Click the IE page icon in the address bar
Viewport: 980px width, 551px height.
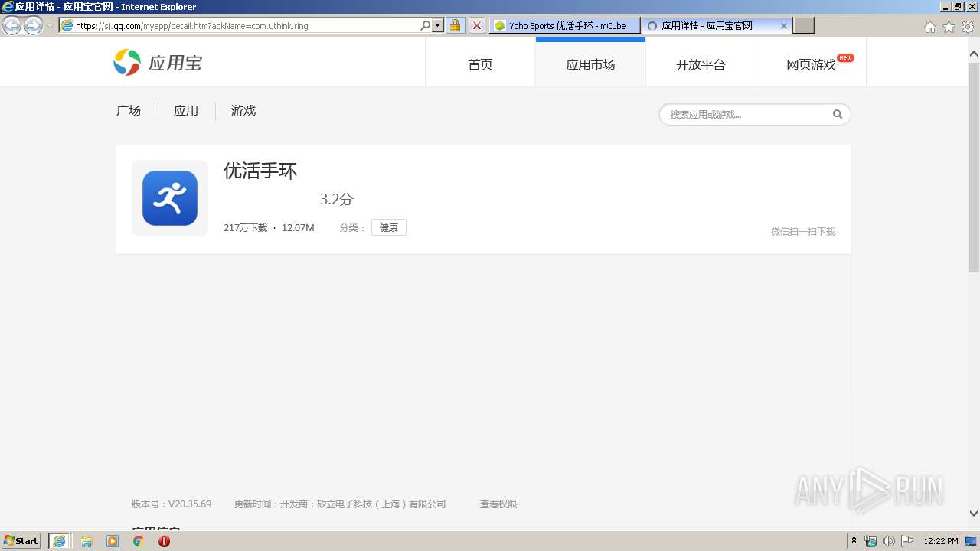tap(67, 25)
